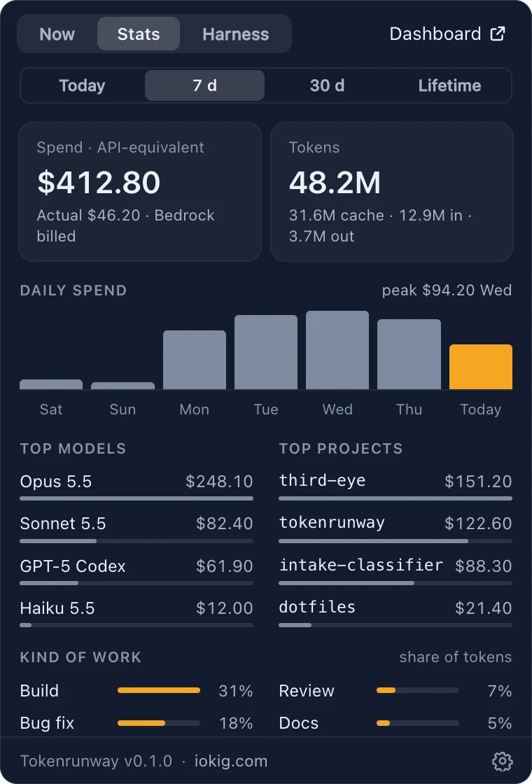Screen dimensions: 532x784
Task: Click the Review share bar
Action: tap(417, 690)
